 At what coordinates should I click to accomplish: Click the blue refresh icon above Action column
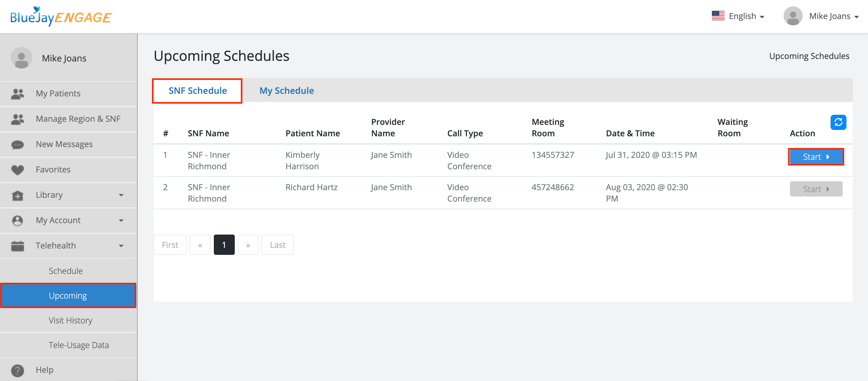pos(838,122)
